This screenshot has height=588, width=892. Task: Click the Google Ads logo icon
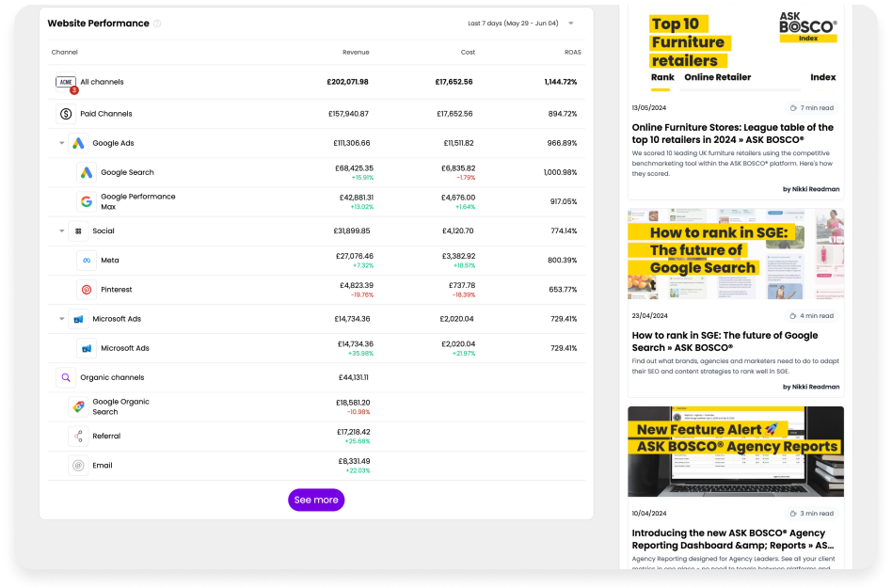point(78,143)
